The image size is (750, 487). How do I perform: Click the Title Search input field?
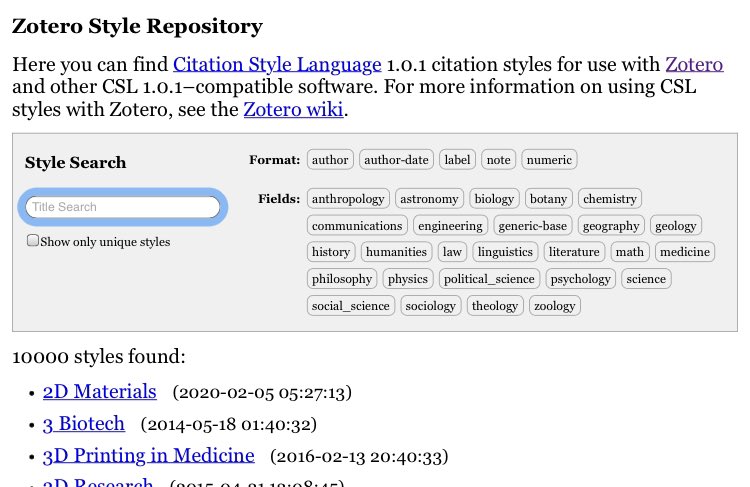pyautogui.click(x=123, y=207)
